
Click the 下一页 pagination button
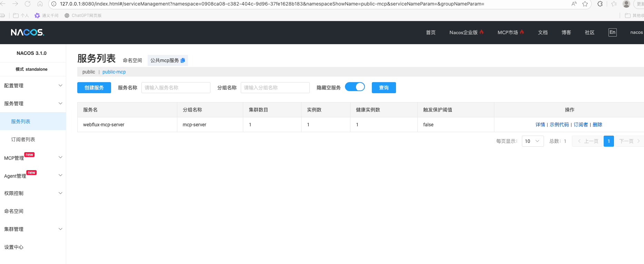[630, 141]
